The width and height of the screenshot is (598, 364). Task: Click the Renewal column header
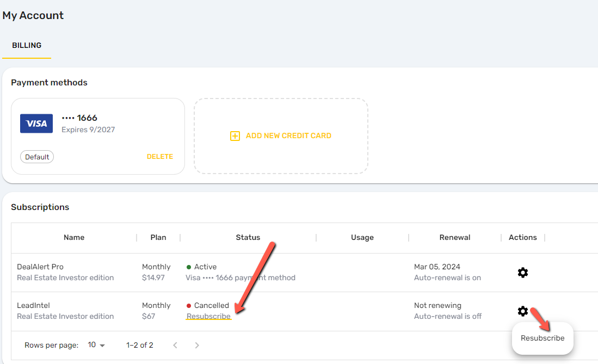454,237
